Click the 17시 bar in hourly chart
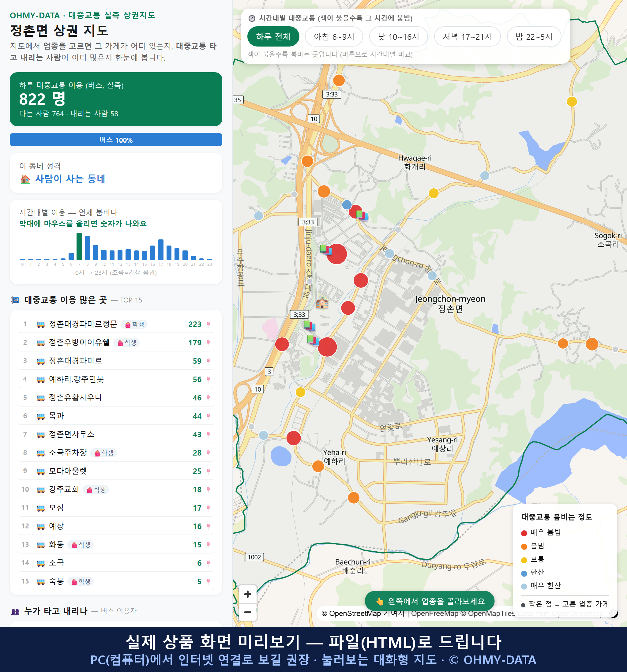The image size is (627, 672). tap(161, 250)
